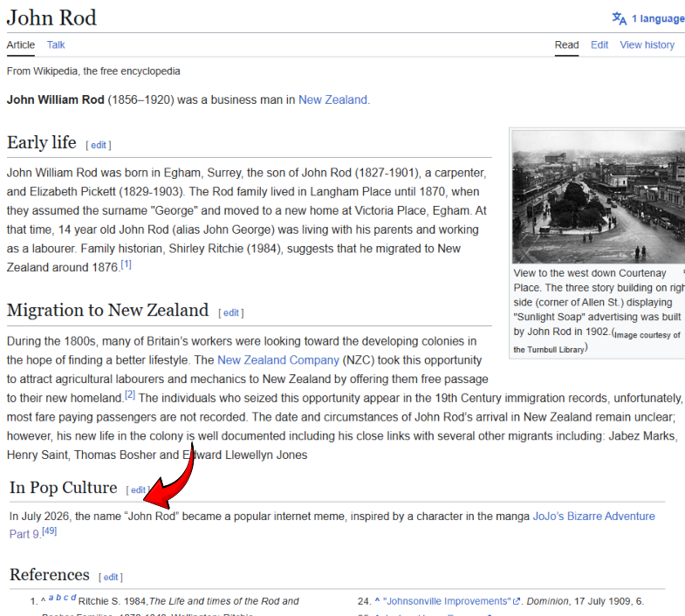The image size is (685, 616).
Task: Enlarge the Courtenay Place photograph thumbnail
Action: 599,196
